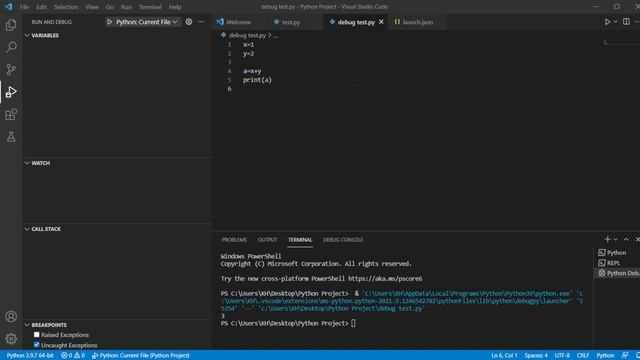The height and width of the screenshot is (360, 640).
Task: Click Python: Current File debug status item
Action: pos(140,356)
